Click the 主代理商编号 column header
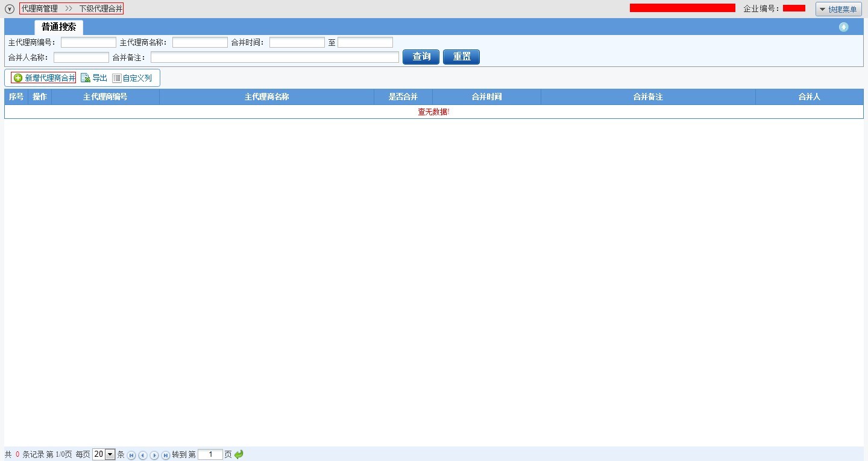 105,97
